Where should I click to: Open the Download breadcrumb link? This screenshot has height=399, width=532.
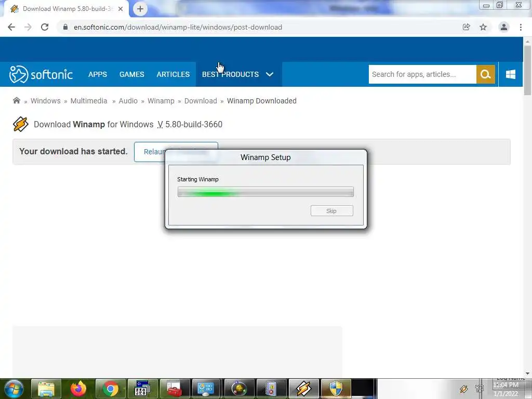pyautogui.click(x=201, y=101)
